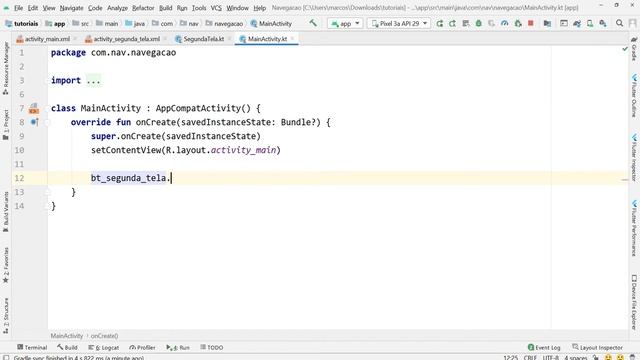Viewport: 640px width, 360px height.
Task: Click the Apply Code Changes icon
Action: click(466, 24)
